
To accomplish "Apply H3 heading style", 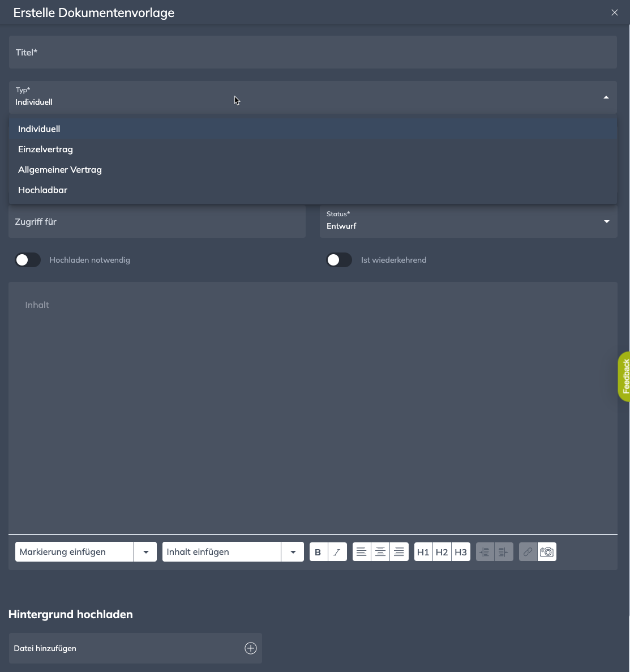I will tap(461, 552).
